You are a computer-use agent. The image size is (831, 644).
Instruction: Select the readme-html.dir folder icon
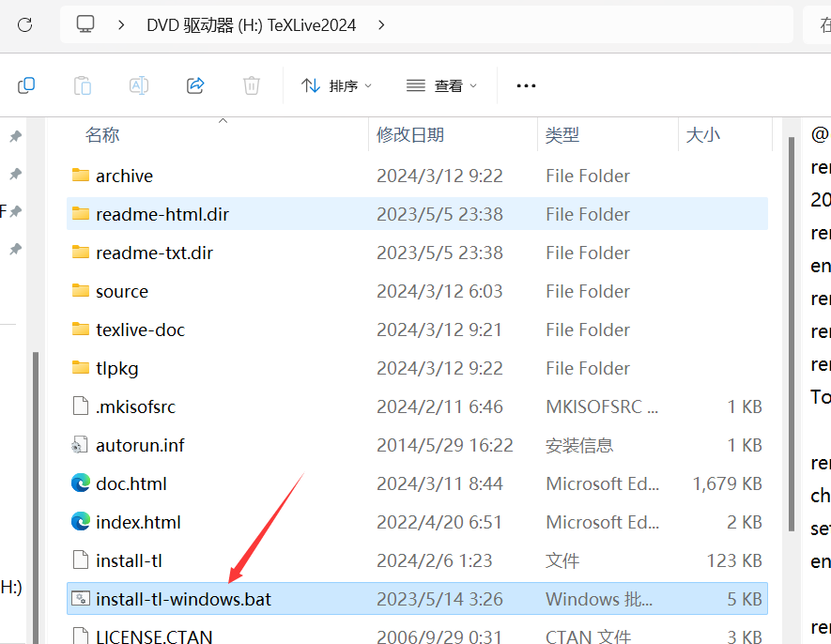click(x=81, y=214)
